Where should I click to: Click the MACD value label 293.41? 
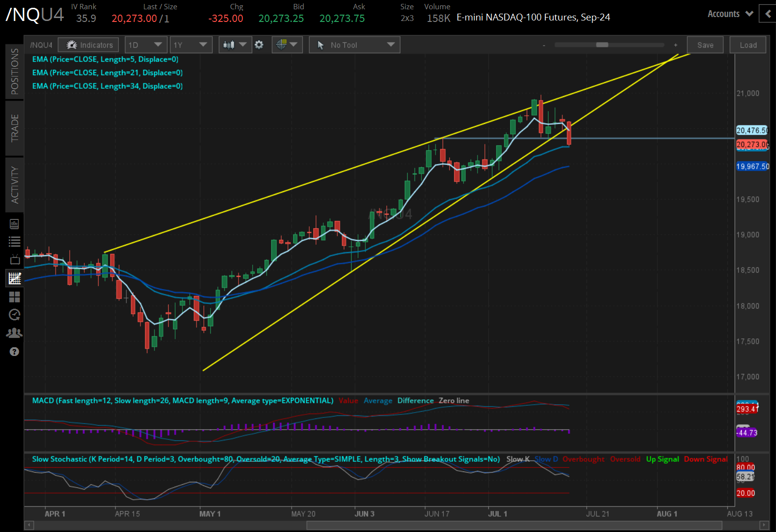tap(747, 409)
